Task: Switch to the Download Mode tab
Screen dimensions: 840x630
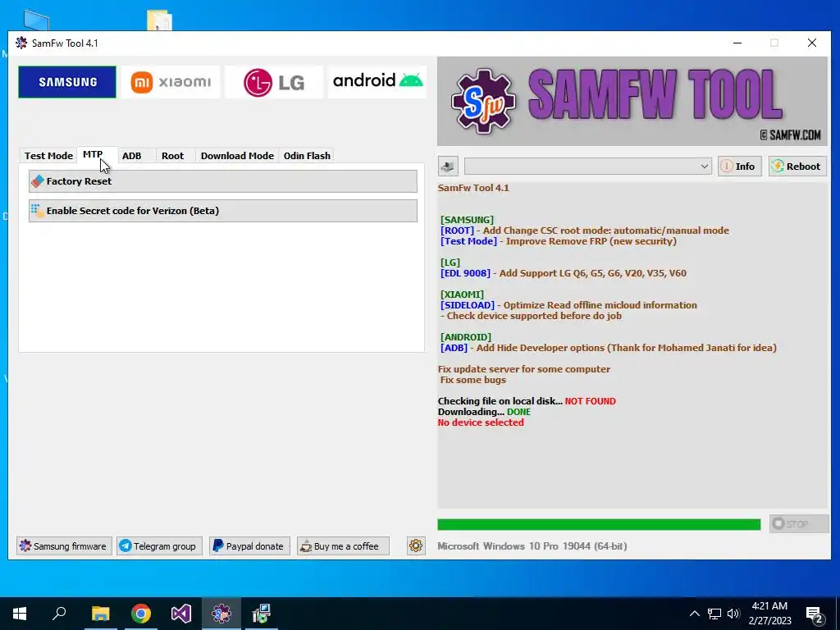Action: coord(237,156)
